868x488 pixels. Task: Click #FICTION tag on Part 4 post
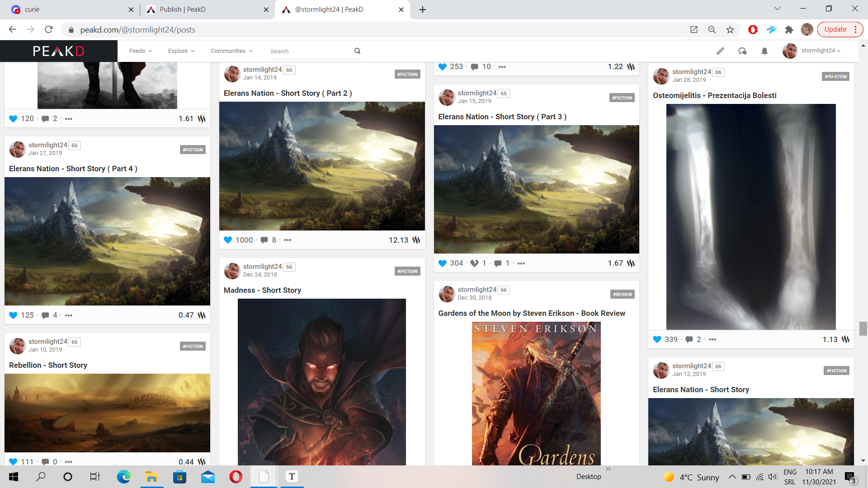(x=193, y=150)
